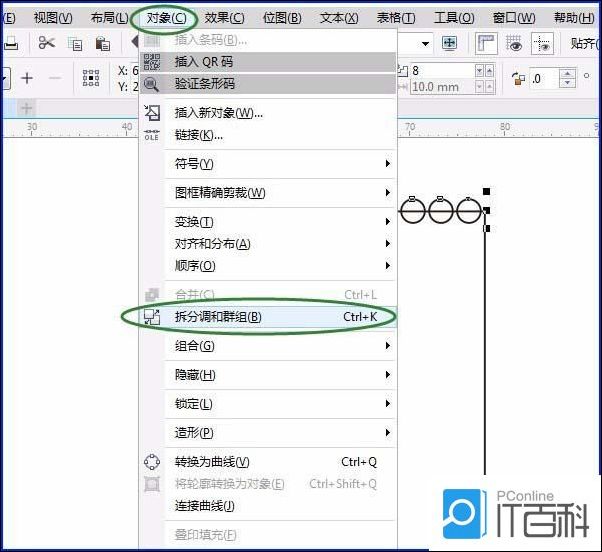Click the add page plus tab
Screen dimensions: 602x552
(26, 108)
